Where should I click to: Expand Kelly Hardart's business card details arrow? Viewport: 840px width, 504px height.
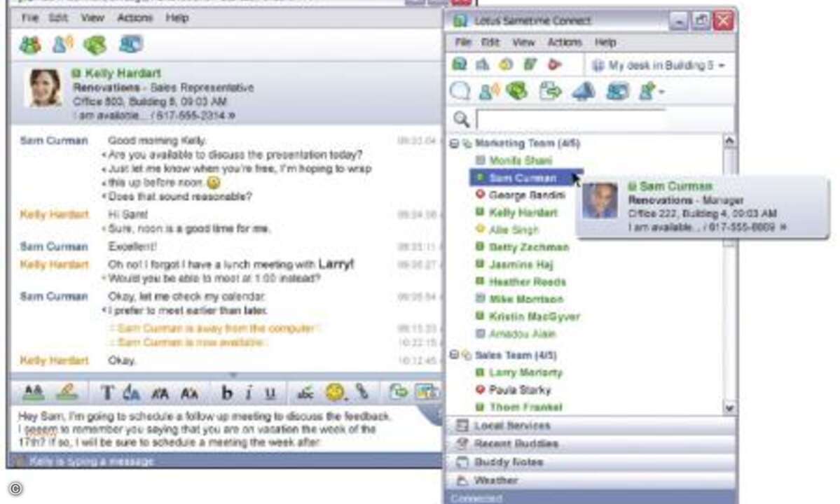[232, 115]
